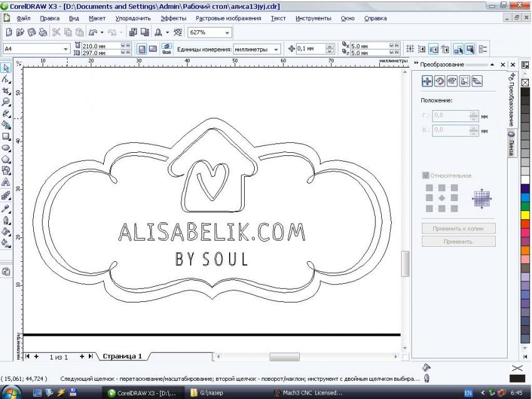Image resolution: width=532 pixels, height=399 pixels.
Task: Toggle Snap to Grid in property bar
Action: [x=410, y=49]
